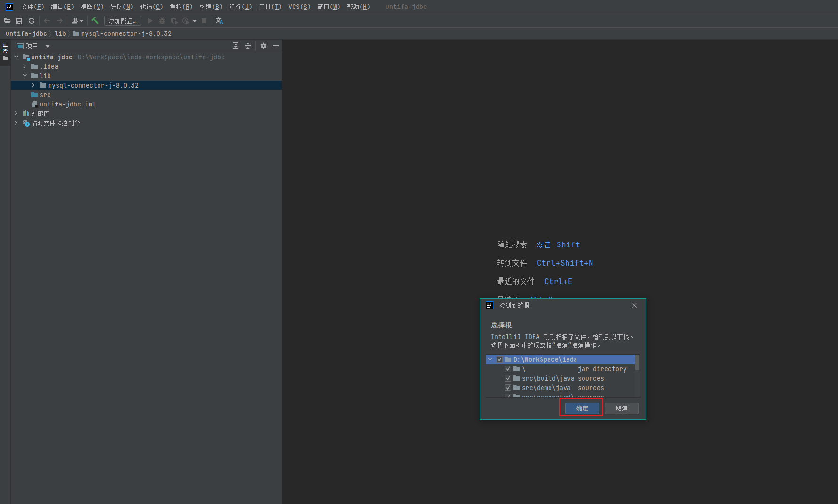Select the src\demo\java row in dialog
Screen dimensions: 838x504
point(560,388)
